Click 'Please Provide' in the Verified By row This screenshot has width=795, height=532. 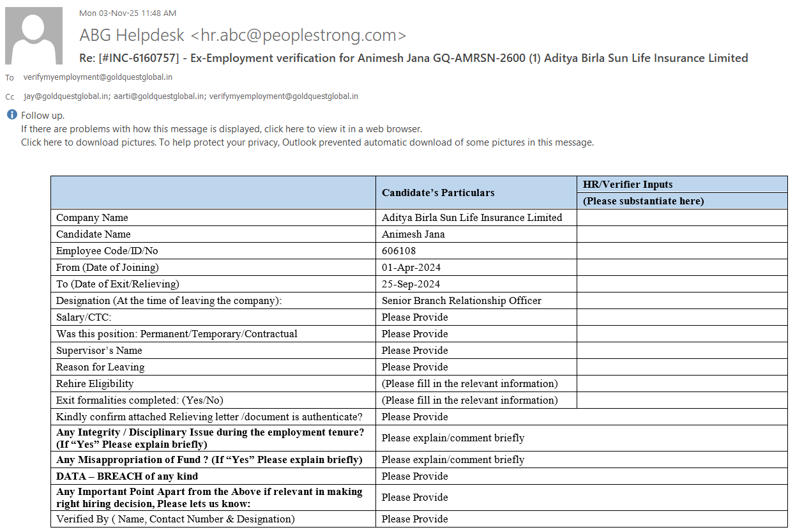(414, 519)
